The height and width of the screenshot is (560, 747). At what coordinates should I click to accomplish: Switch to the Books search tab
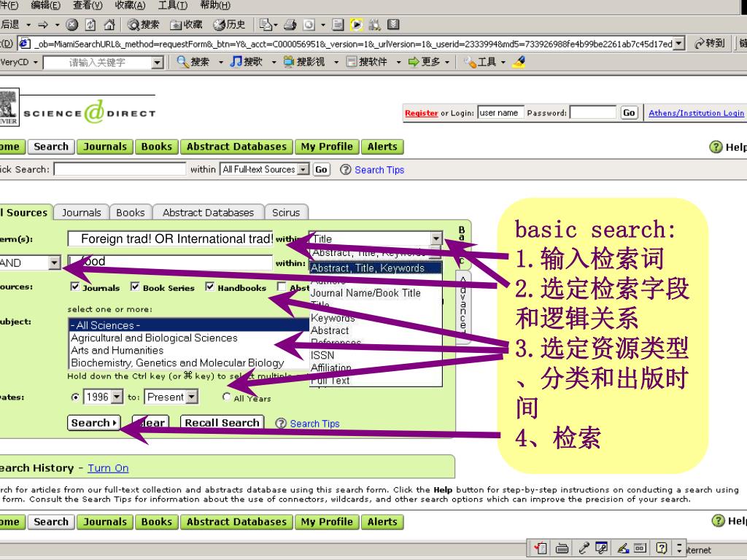click(x=131, y=212)
